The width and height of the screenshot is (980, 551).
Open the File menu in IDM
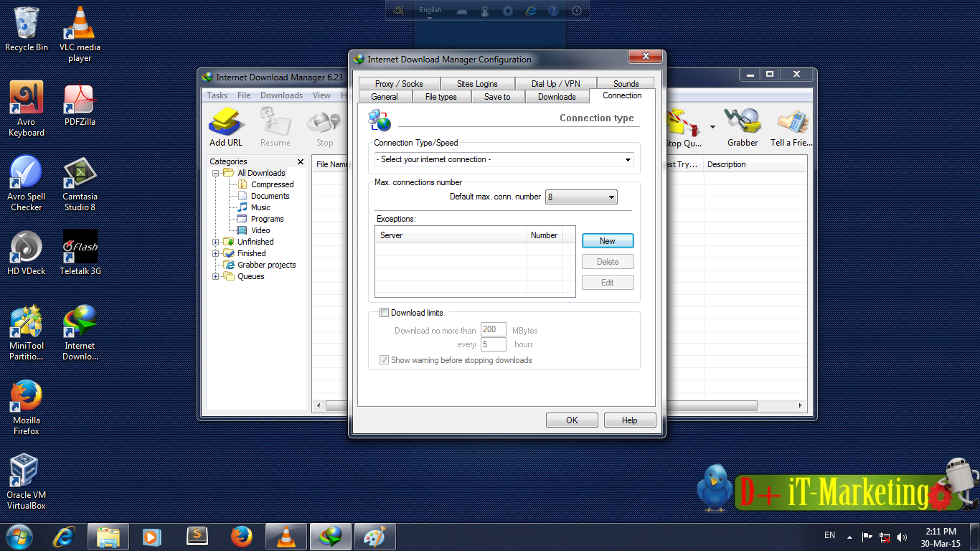244,95
